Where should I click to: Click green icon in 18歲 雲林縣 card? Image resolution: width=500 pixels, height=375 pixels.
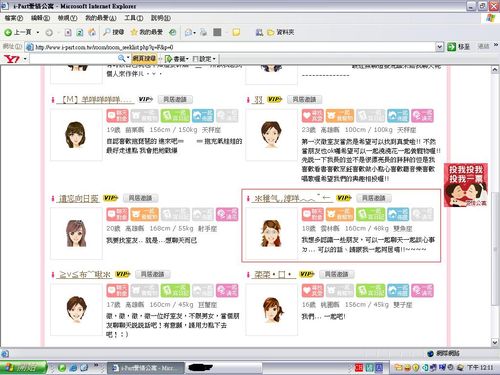(x=370, y=214)
